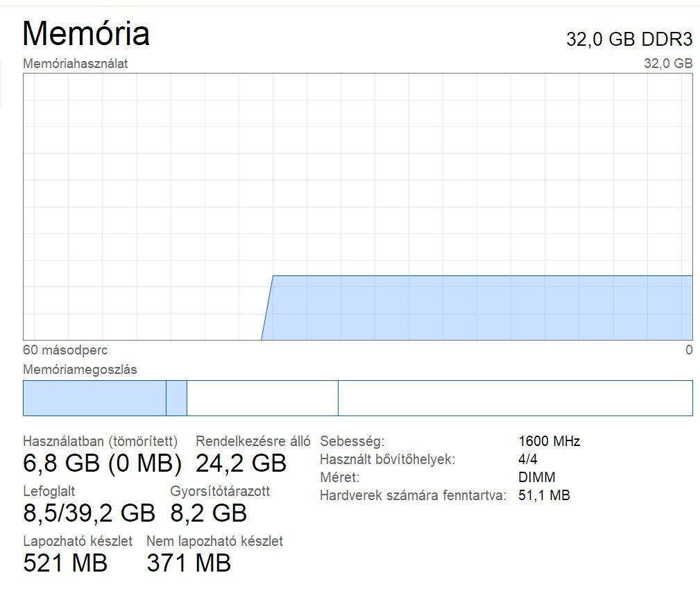Click the Memóriahasználat graph label
The image size is (700, 591).
coord(76,64)
